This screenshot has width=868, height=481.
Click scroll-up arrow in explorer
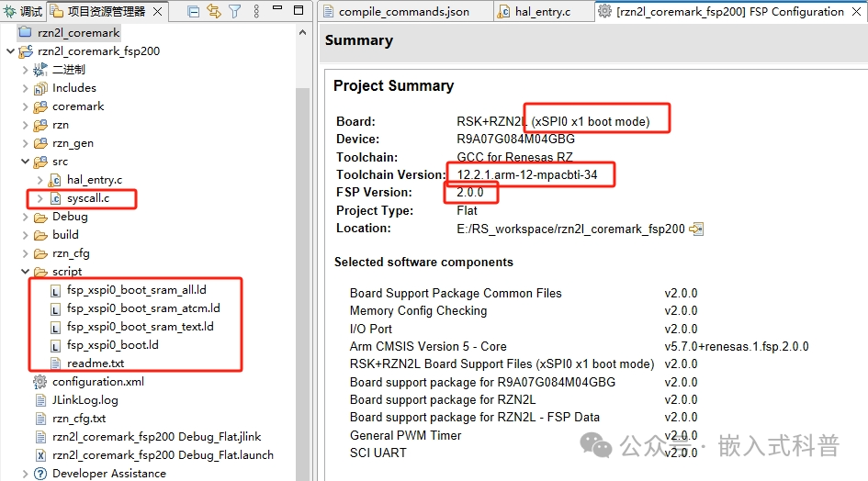[x=302, y=33]
